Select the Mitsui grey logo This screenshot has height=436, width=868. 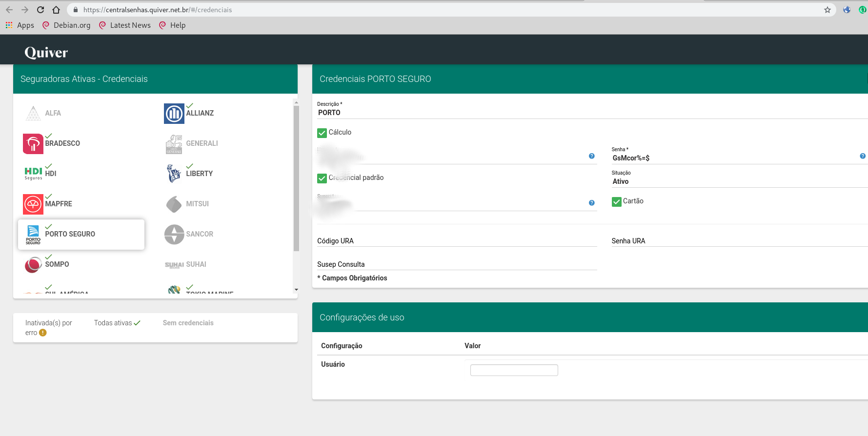tap(174, 204)
